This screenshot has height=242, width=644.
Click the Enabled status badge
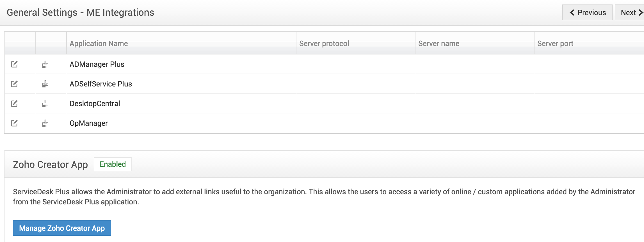pyautogui.click(x=113, y=164)
